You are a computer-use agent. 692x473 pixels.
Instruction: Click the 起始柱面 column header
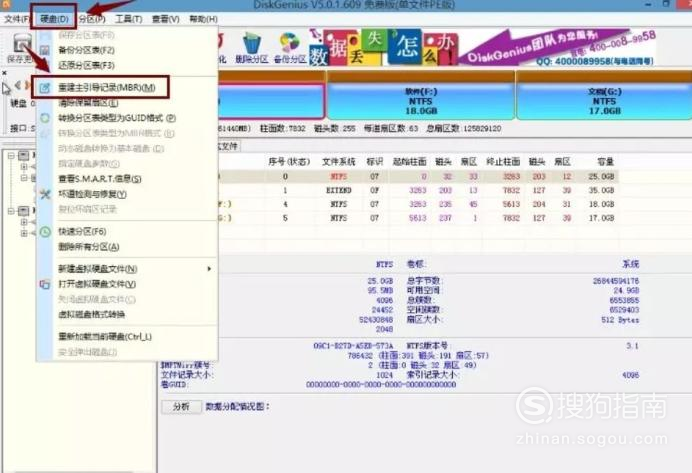click(x=410, y=162)
